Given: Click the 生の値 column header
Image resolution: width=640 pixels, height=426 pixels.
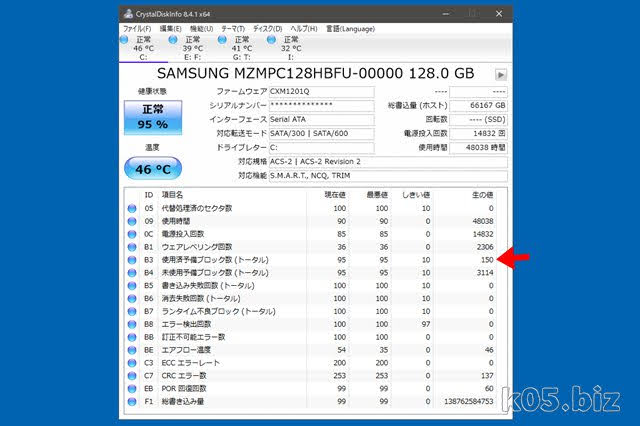Looking at the screenshot, I should [482, 195].
